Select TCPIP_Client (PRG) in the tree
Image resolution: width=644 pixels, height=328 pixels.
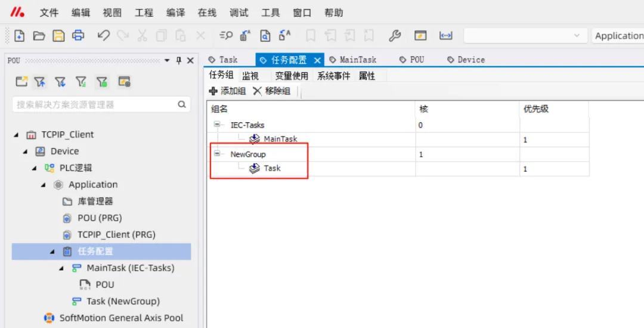coord(116,235)
